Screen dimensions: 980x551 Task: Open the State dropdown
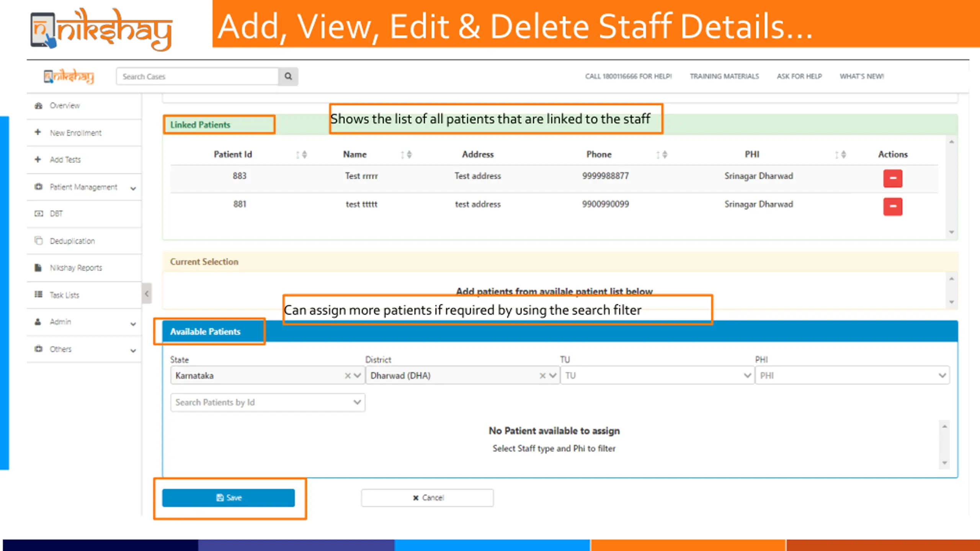(x=358, y=375)
